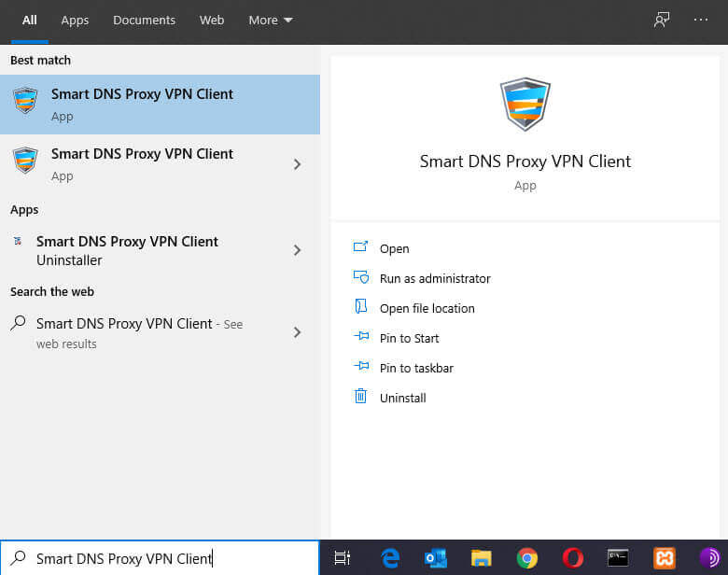Choose Pin to taskbar option
The width and height of the screenshot is (728, 575).
415,368
